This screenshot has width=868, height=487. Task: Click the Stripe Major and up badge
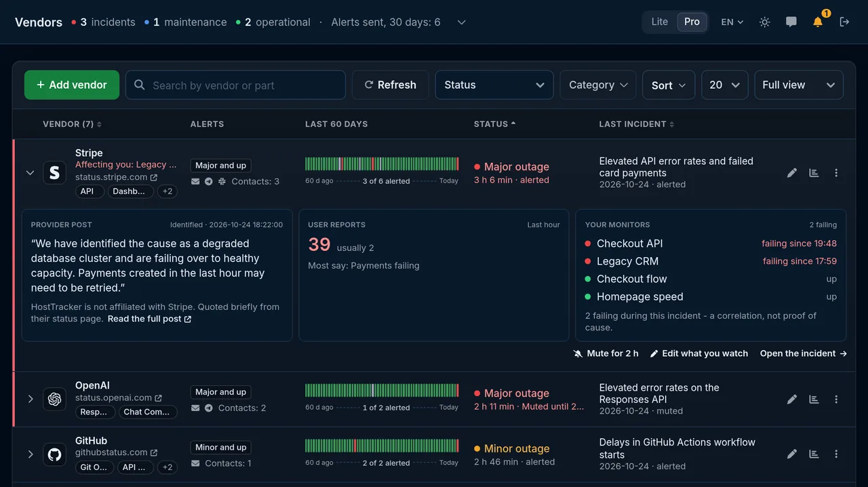coord(220,165)
